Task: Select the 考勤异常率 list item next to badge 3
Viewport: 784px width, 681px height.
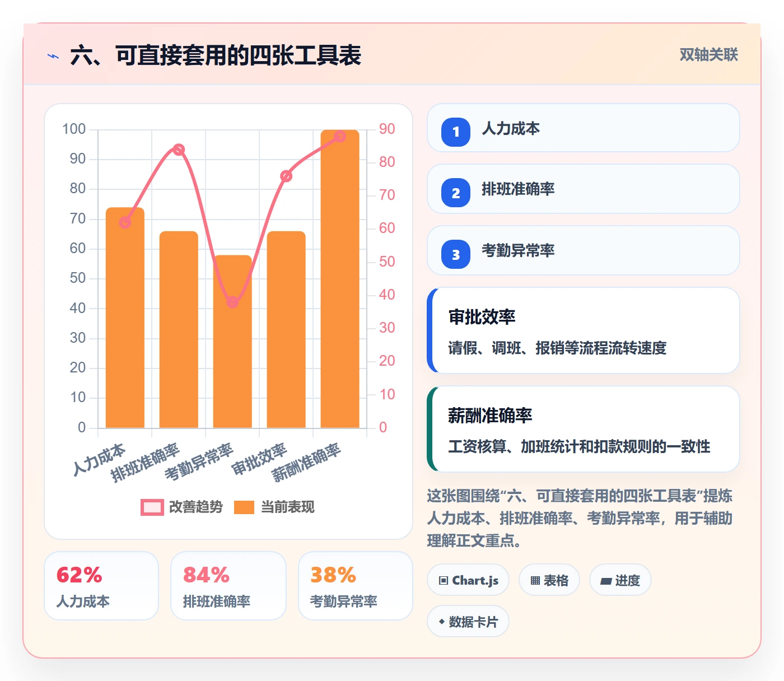Action: tap(584, 250)
